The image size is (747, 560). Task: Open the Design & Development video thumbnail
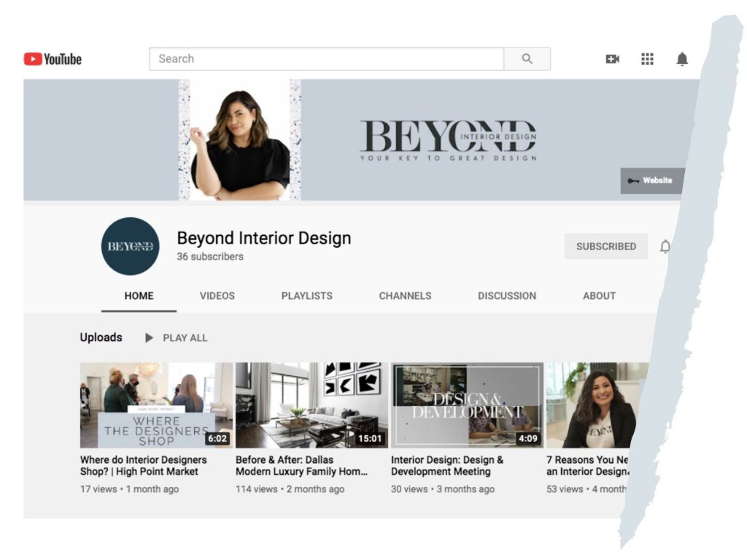[467, 405]
